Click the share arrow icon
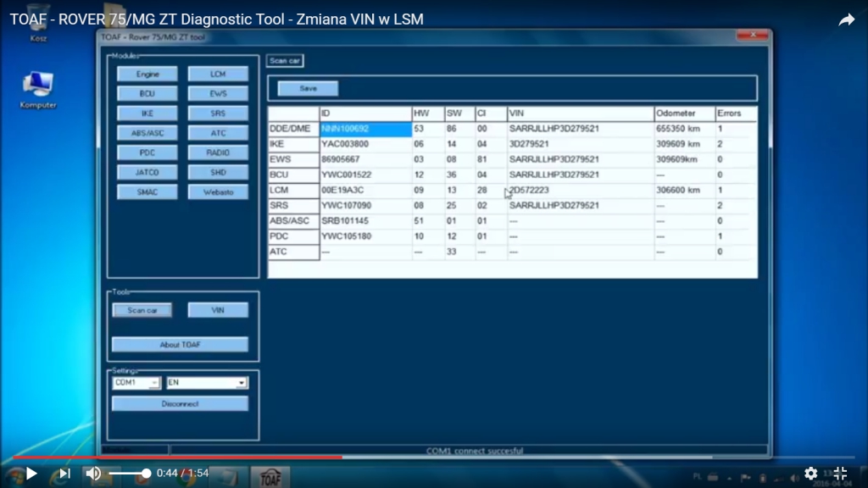868x488 pixels. click(847, 20)
